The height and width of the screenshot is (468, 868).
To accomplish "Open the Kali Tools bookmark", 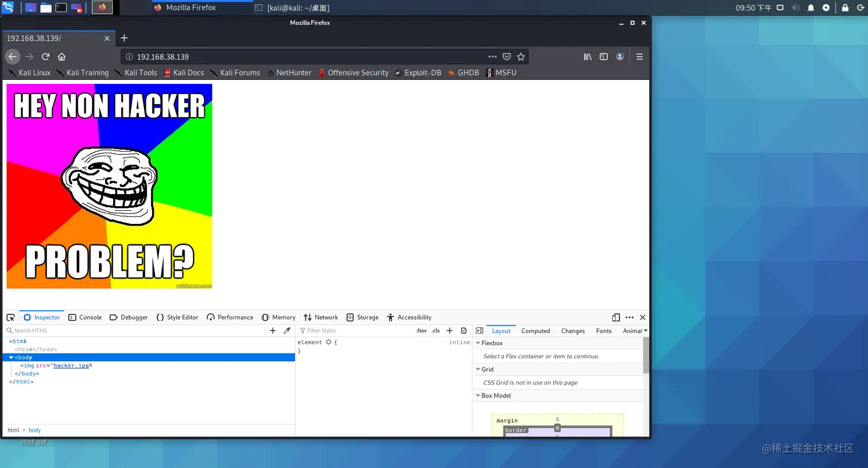I will click(x=136, y=73).
